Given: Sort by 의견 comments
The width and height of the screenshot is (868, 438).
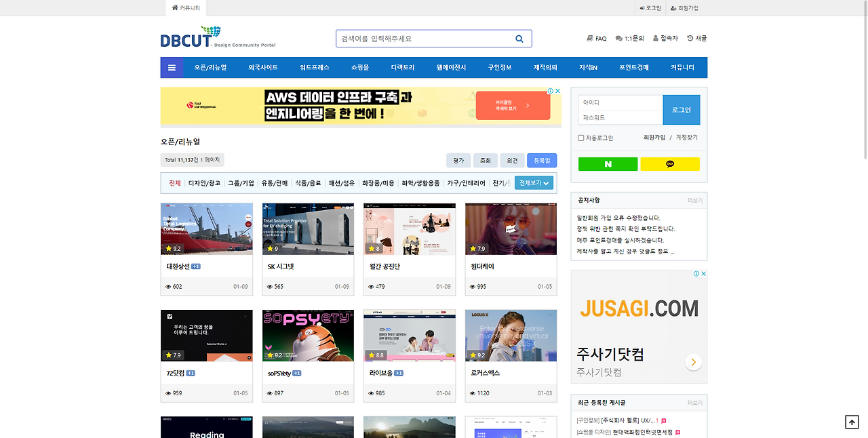Looking at the screenshot, I should coord(512,161).
